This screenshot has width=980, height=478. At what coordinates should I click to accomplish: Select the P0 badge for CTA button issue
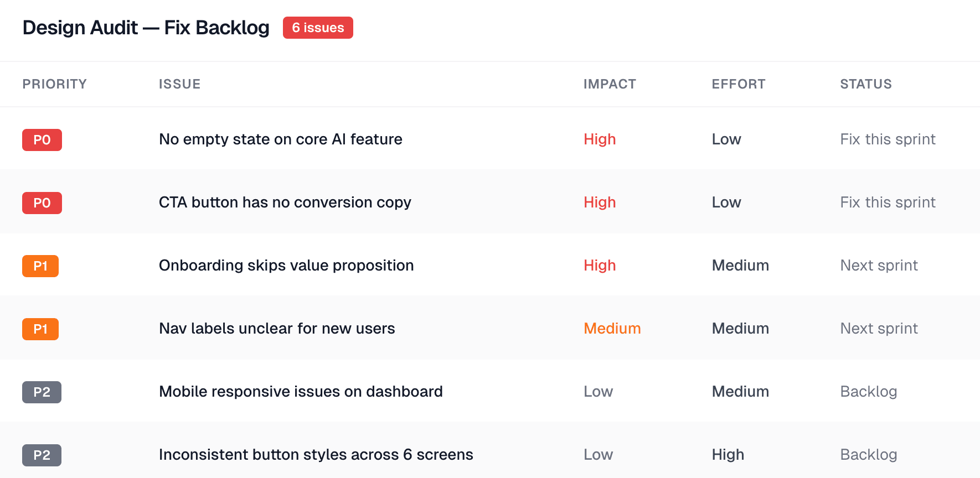click(x=42, y=203)
